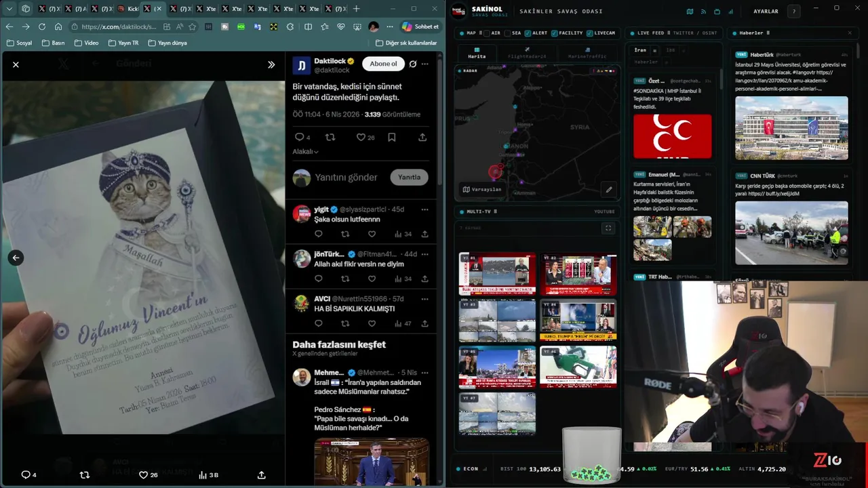Open the Sohbet et Copilot button
The image size is (868, 488).
pyautogui.click(x=420, y=26)
